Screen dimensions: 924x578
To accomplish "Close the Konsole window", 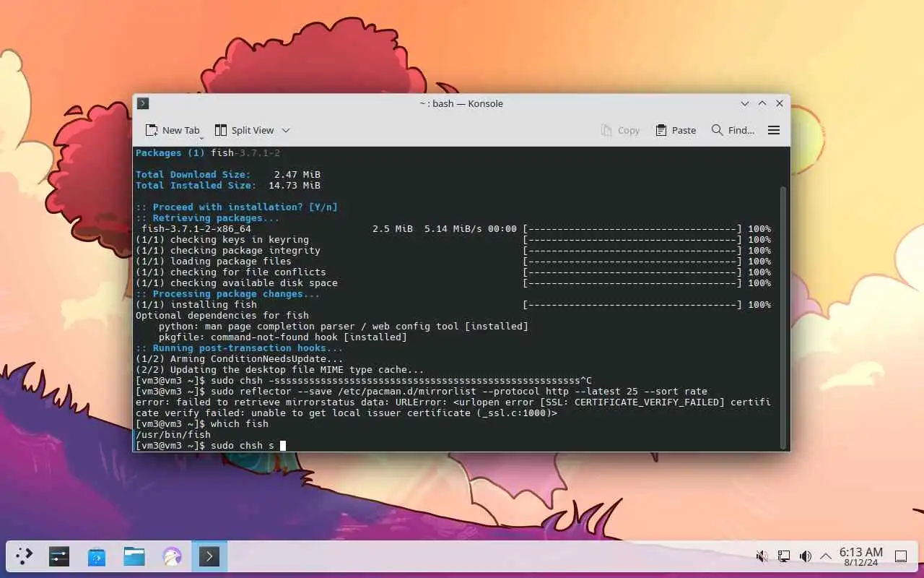I will [x=780, y=103].
